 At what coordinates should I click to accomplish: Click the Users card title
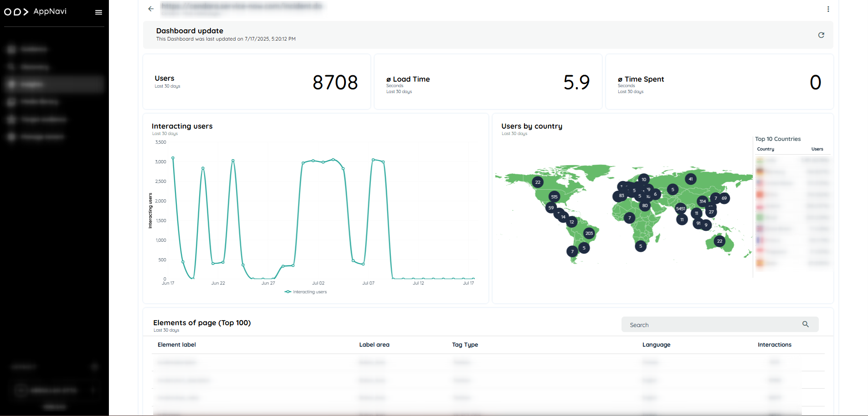pyautogui.click(x=164, y=78)
